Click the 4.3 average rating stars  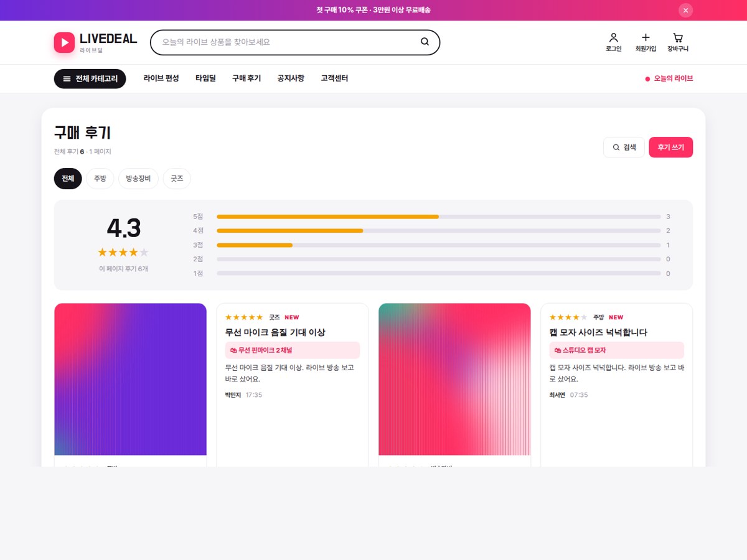123,252
